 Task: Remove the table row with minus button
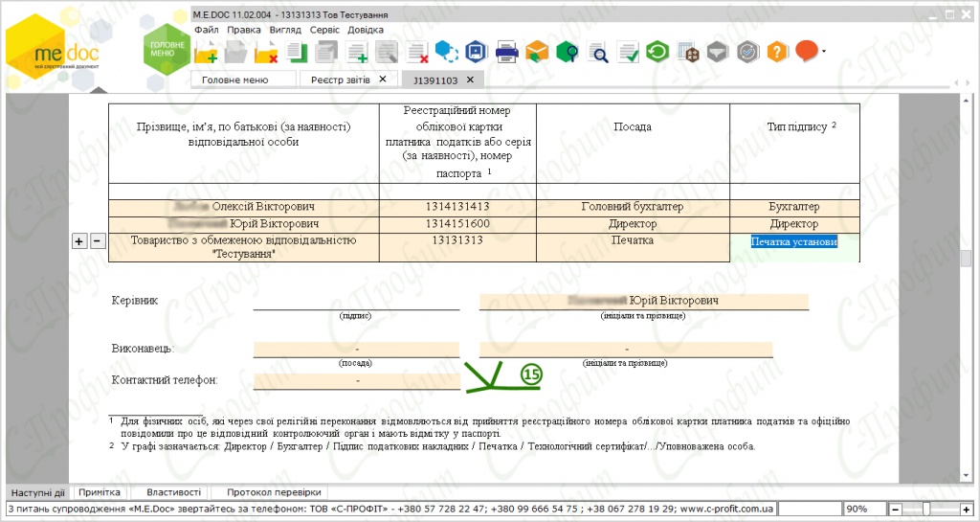(99, 241)
